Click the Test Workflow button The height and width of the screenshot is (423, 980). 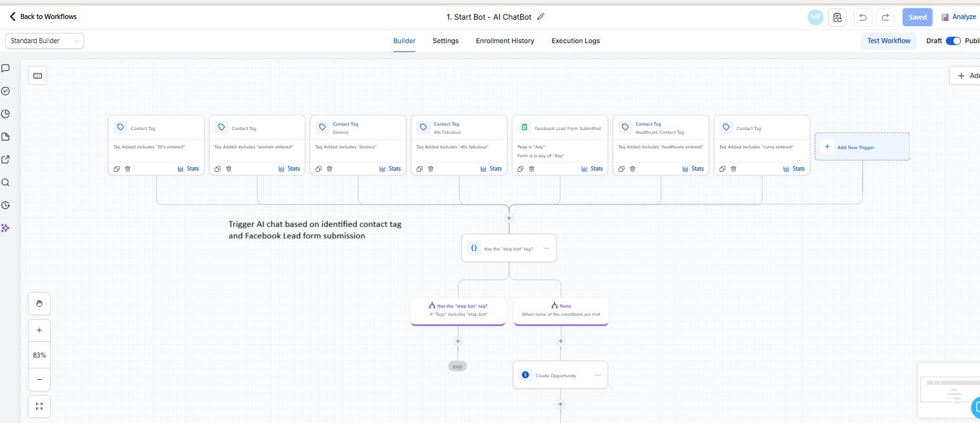888,40
